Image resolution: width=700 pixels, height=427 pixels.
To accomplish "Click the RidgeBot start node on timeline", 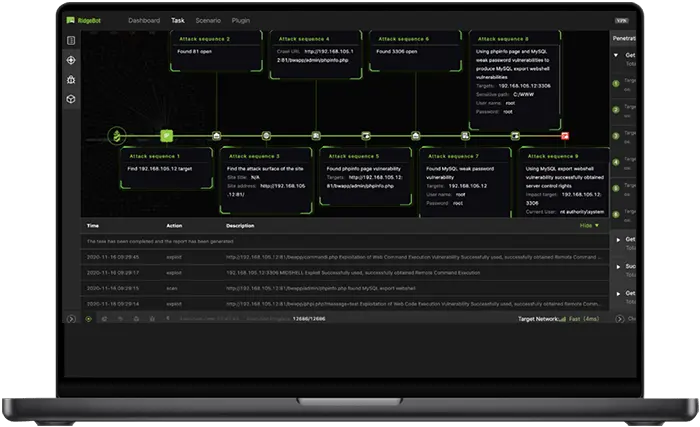I will pos(117,136).
